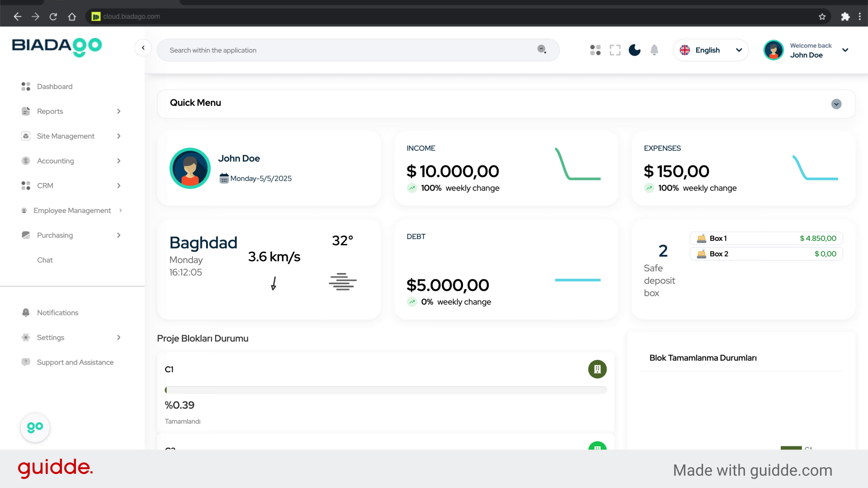This screenshot has width=868, height=488.
Task: Open notifications bell in top bar
Action: click(654, 50)
